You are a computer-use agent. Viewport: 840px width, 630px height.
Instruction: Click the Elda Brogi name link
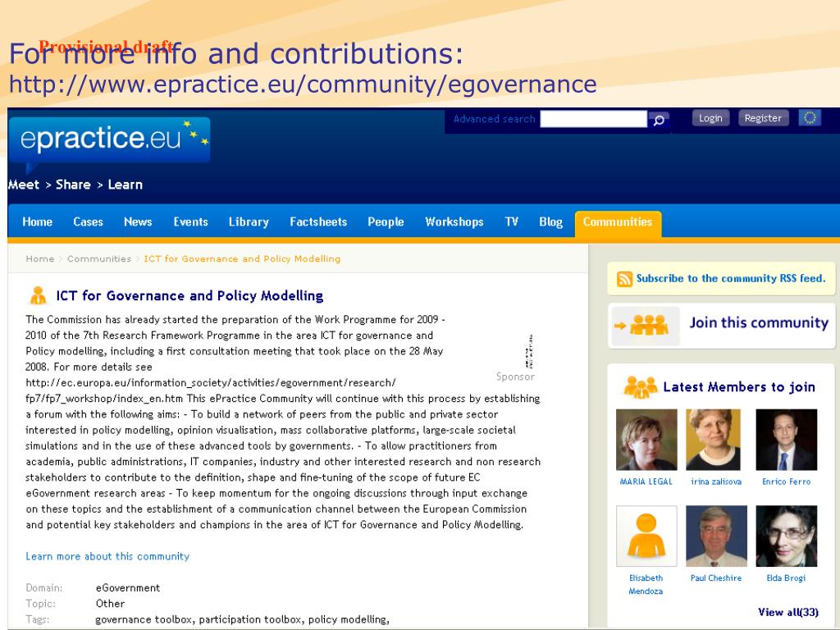click(x=787, y=578)
